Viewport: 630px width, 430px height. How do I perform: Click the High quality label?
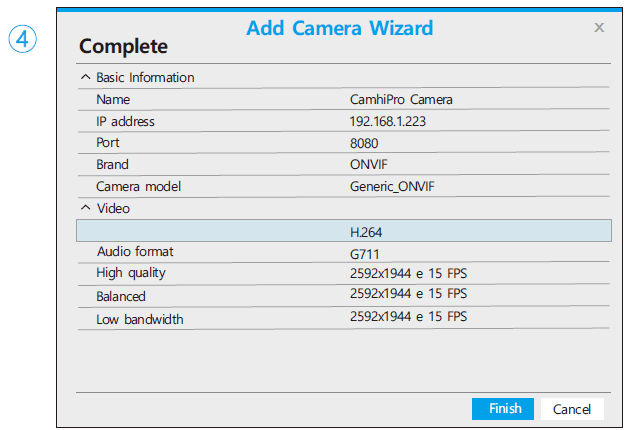click(x=131, y=273)
